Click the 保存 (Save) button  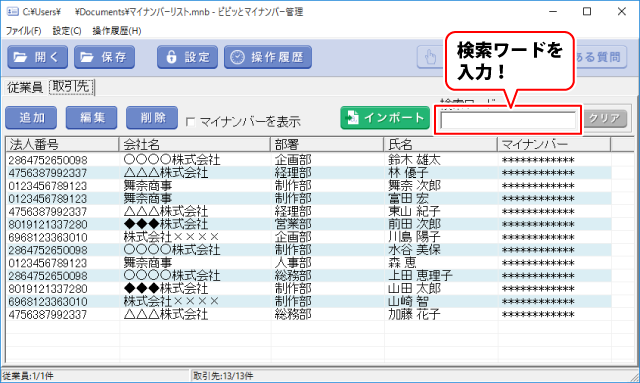pos(104,57)
